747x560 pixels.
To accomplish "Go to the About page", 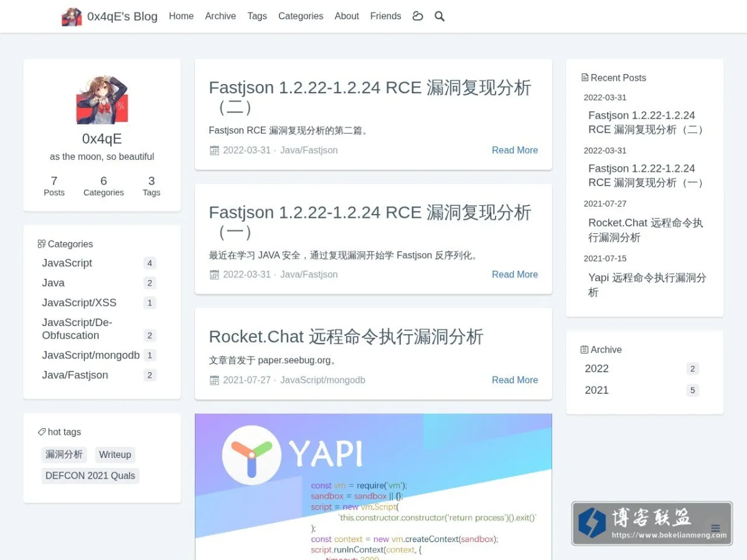I will [347, 16].
